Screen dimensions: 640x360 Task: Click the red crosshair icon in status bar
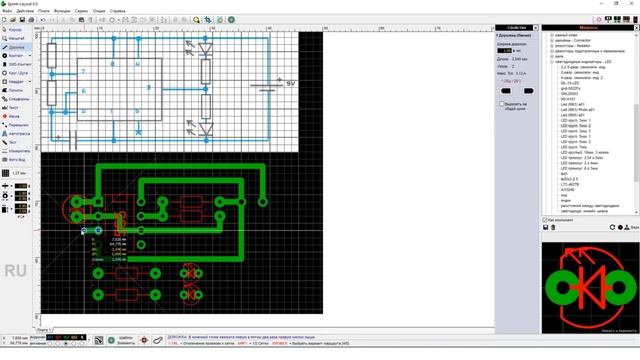coord(144,340)
